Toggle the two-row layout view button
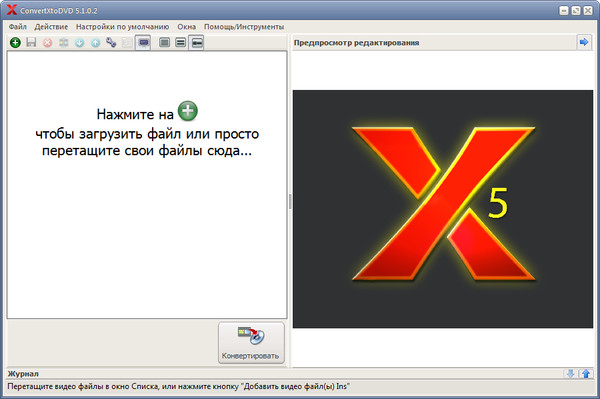The image size is (600, 399). pos(180,42)
